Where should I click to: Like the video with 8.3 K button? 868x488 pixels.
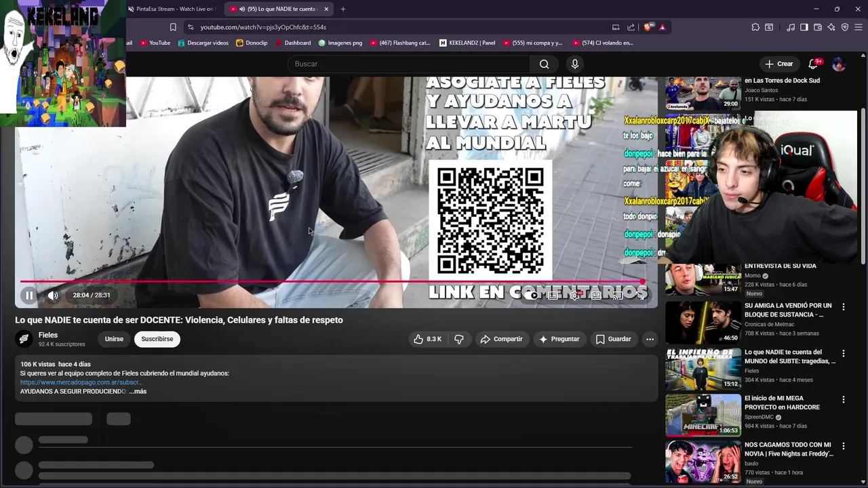[x=428, y=339]
